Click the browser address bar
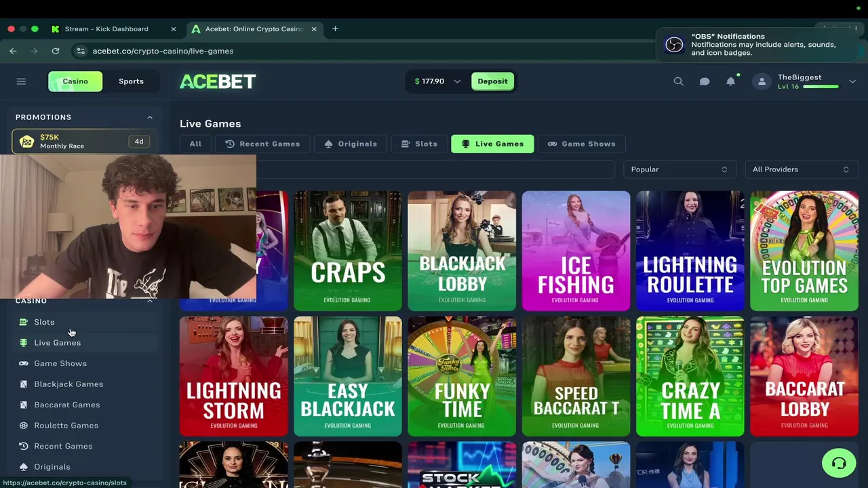The image size is (868, 488). coord(366,51)
